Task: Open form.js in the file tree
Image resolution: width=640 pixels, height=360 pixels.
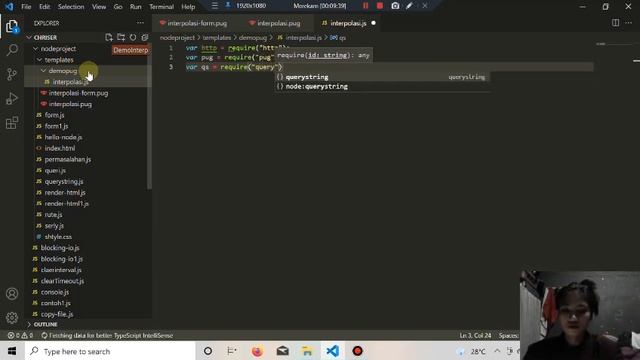Action: [54, 115]
